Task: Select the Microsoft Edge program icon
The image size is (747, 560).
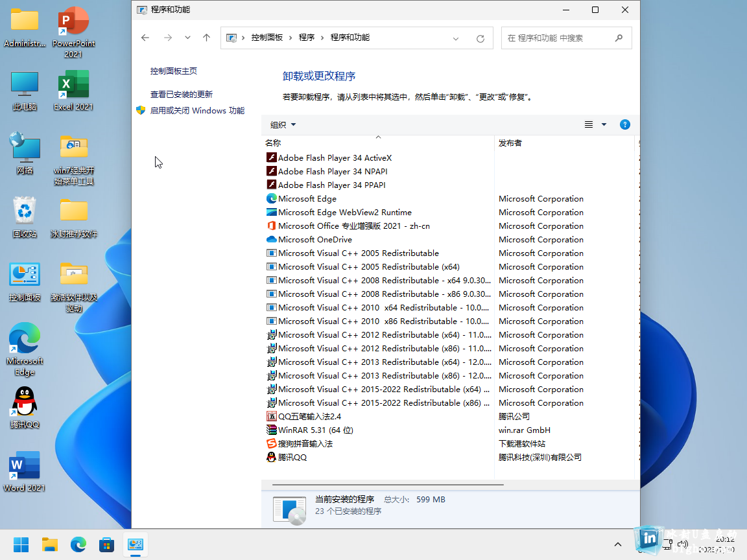Action: (272, 198)
